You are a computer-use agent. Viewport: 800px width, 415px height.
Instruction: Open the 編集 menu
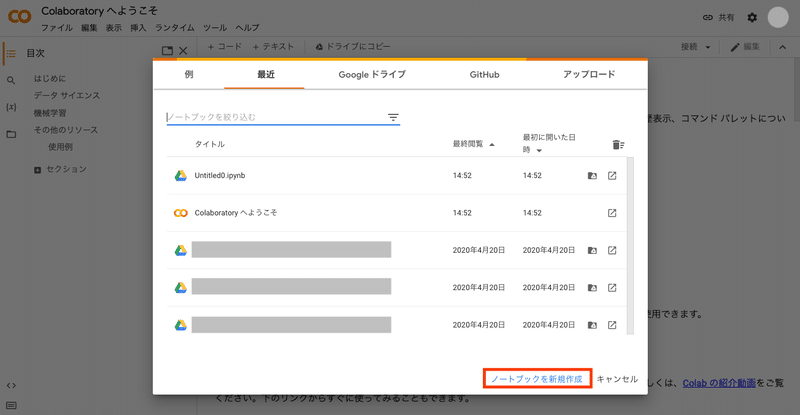(89, 28)
